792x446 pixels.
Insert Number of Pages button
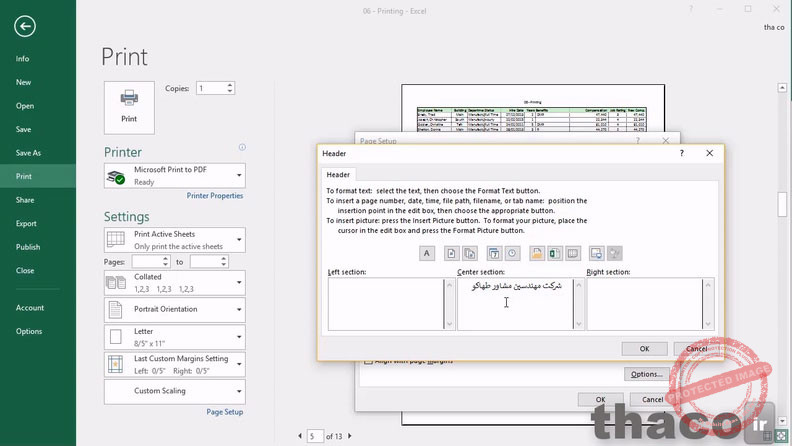tap(470, 254)
